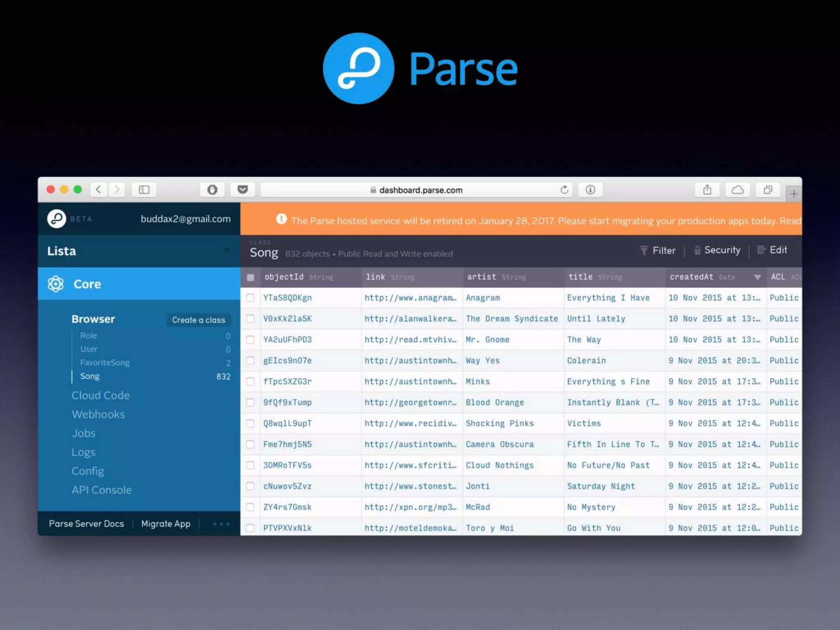This screenshot has width=840, height=630.
Task: Select the checkbox for the Mr. Gnome row
Action: coord(250,340)
